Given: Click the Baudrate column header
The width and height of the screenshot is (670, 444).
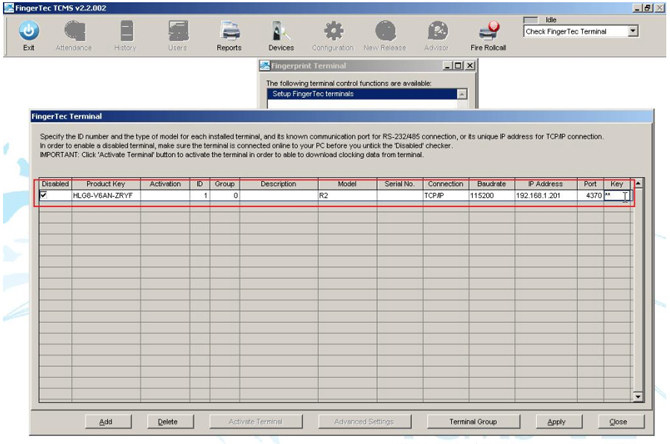Looking at the screenshot, I should (x=491, y=184).
